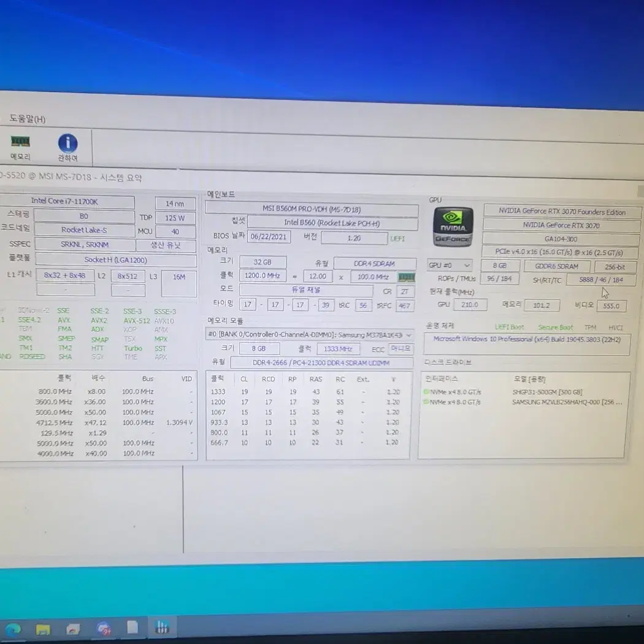Screen dimensions: 644x644
Task: Click the SHGP31-500GM drive status icon
Action: [426, 392]
